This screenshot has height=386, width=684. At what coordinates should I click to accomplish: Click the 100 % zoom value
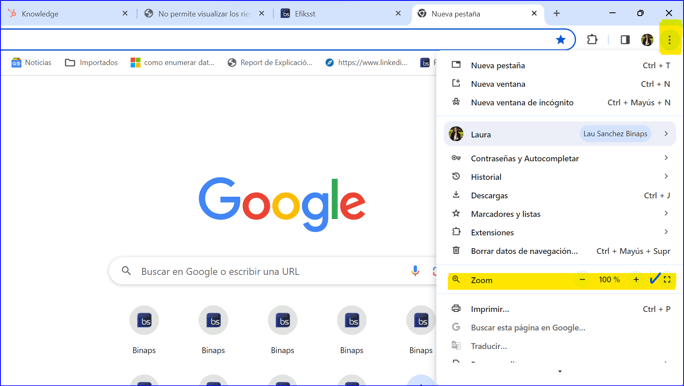click(609, 280)
